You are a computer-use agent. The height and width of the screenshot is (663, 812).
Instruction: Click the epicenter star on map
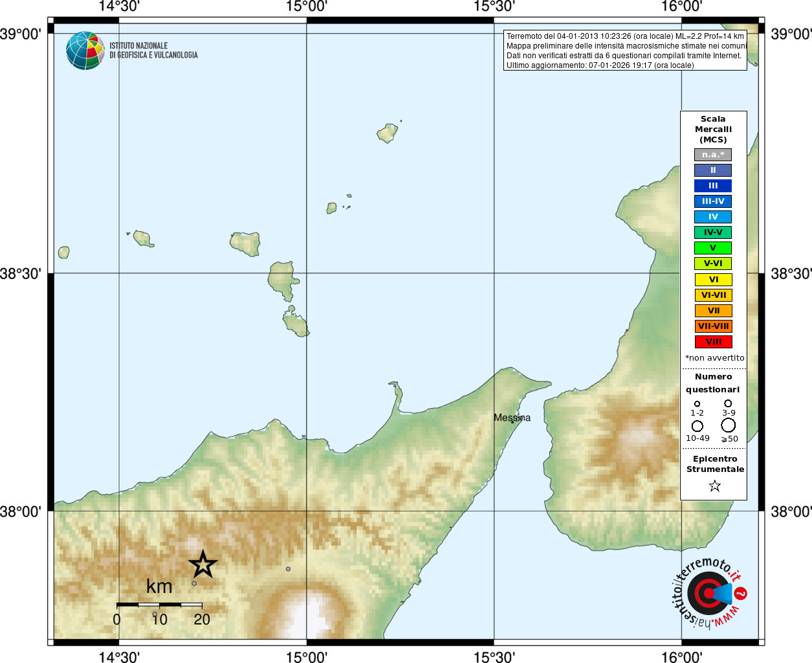[203, 565]
